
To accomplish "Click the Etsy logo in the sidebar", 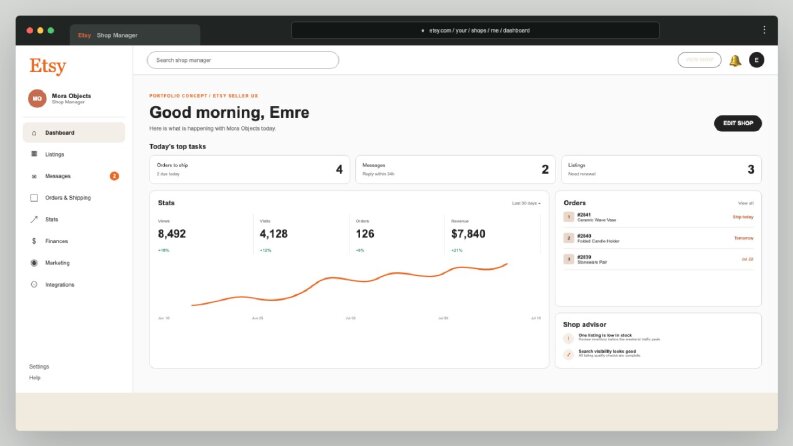I will (48, 66).
